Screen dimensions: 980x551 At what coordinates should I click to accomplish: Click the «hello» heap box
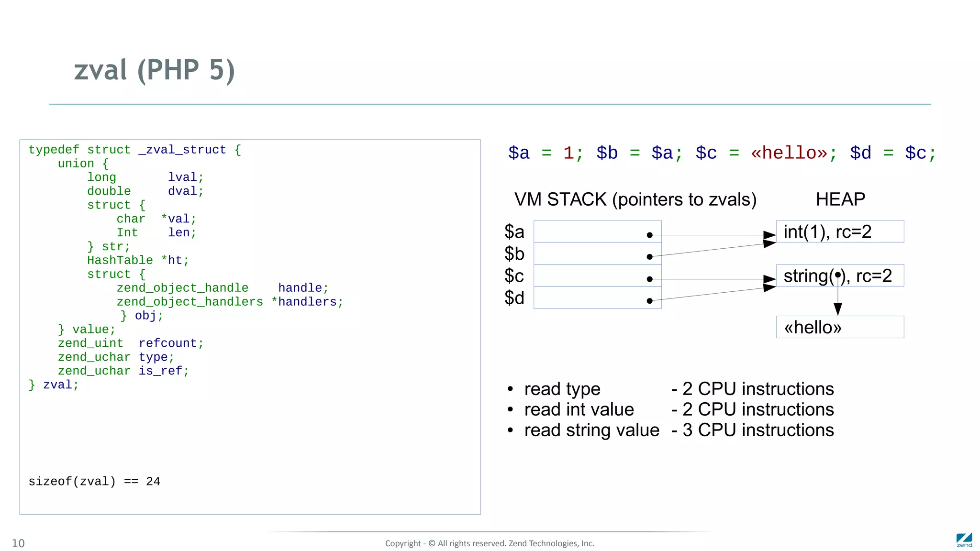click(x=840, y=327)
